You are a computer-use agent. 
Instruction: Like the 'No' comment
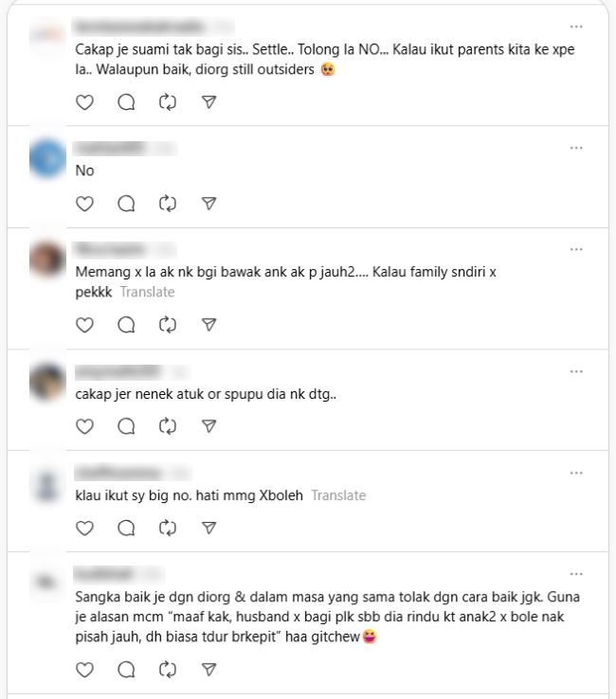[84, 204]
